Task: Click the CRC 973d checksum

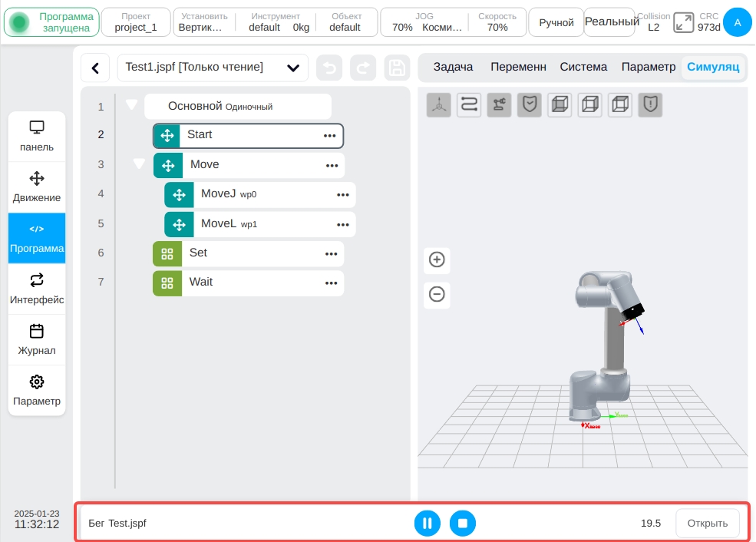Action: tap(708, 22)
